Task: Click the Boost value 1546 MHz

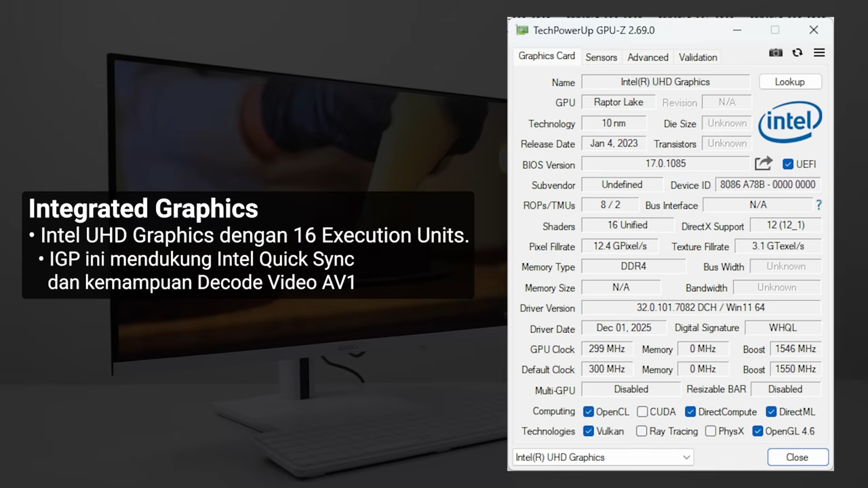Action: coord(796,349)
